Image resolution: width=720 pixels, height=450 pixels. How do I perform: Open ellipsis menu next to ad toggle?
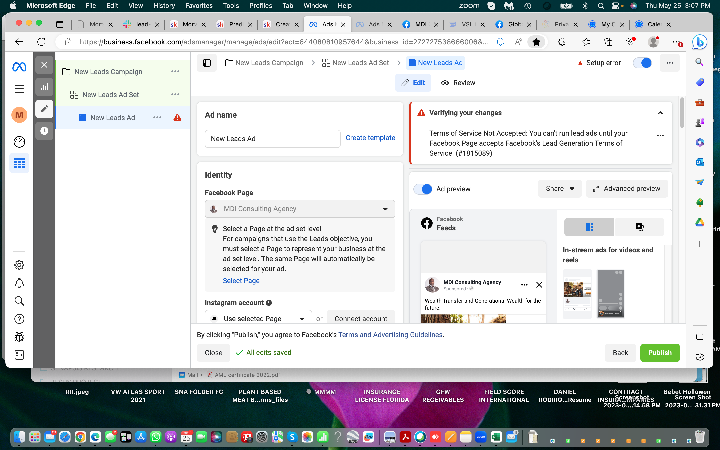pyautogui.click(x=669, y=63)
